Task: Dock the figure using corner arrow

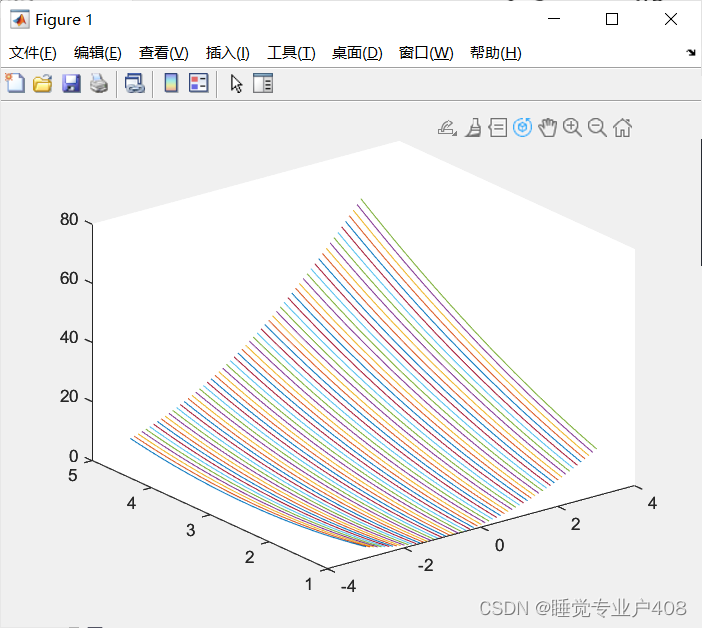Action: pyautogui.click(x=691, y=53)
